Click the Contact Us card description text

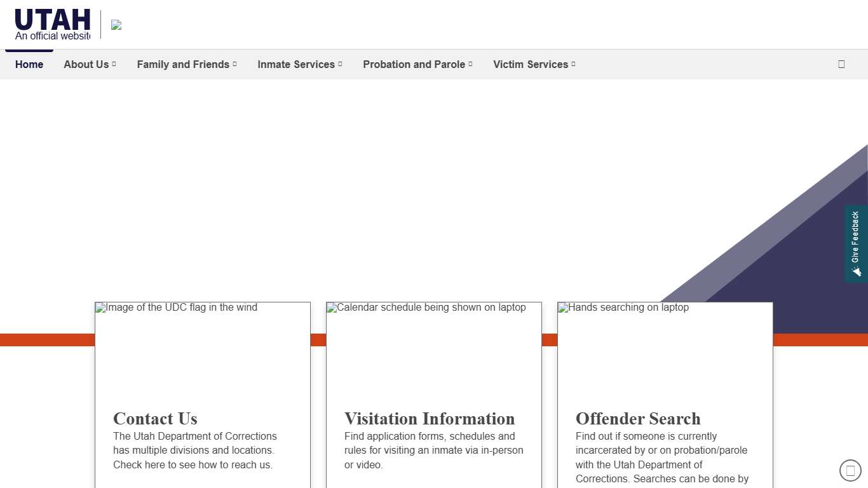[195, 451]
